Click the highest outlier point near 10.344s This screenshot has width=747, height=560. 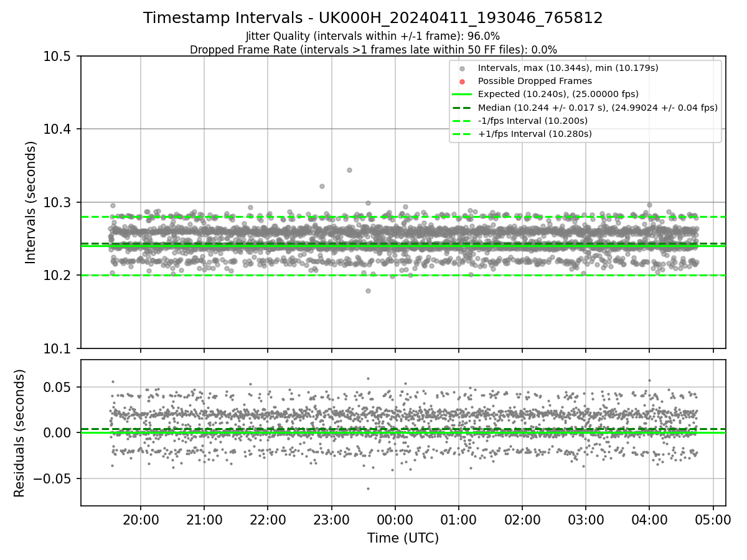click(x=349, y=170)
